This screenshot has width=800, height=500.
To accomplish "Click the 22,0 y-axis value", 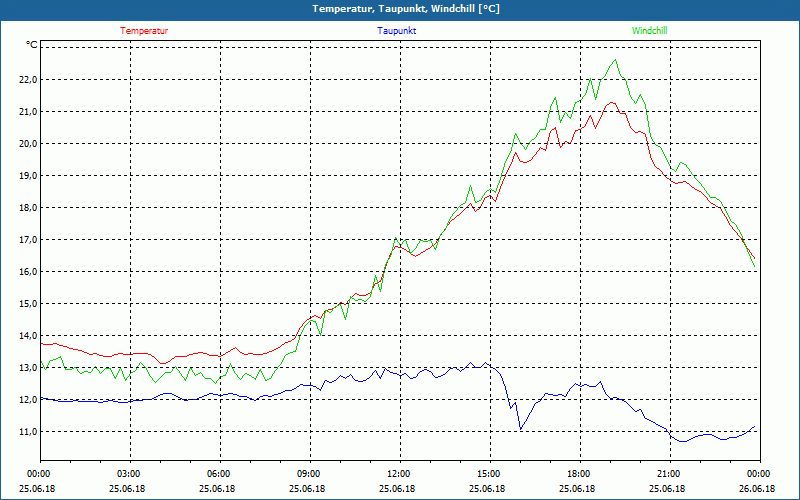I will 29,80.
